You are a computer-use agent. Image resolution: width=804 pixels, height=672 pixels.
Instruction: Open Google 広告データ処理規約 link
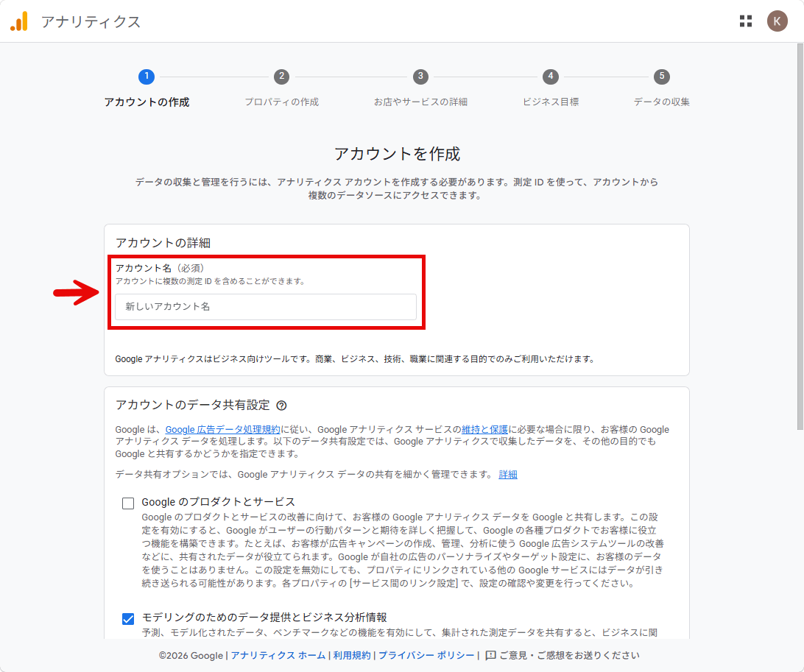pos(222,430)
